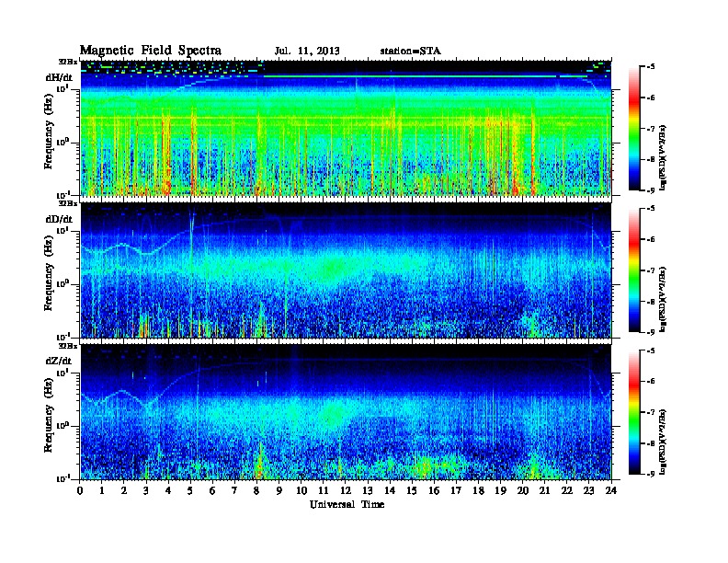Click the hour "11" tick label on the time axis
Screen dimensions: 728x563
[x=324, y=490]
